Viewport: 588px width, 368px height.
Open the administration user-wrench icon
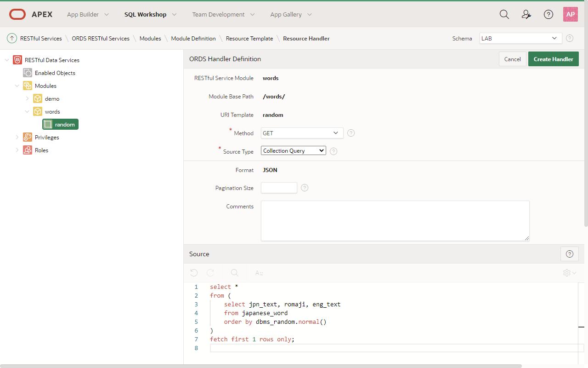[526, 14]
